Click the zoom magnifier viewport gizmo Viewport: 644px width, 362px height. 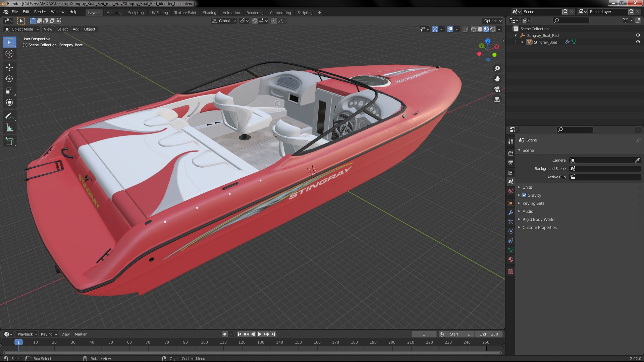coord(497,69)
